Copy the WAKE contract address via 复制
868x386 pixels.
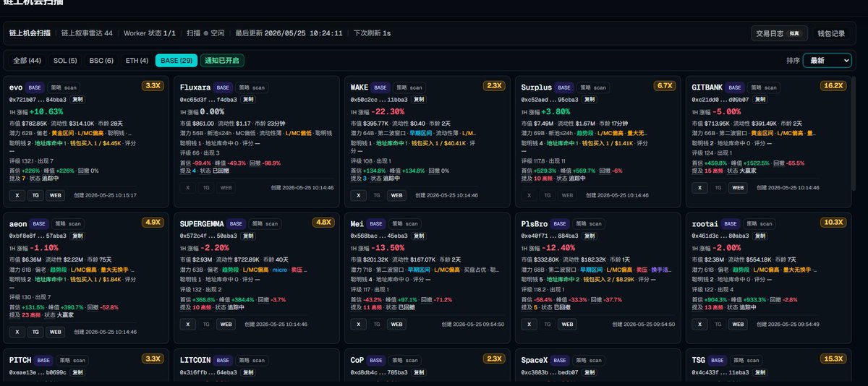420,99
